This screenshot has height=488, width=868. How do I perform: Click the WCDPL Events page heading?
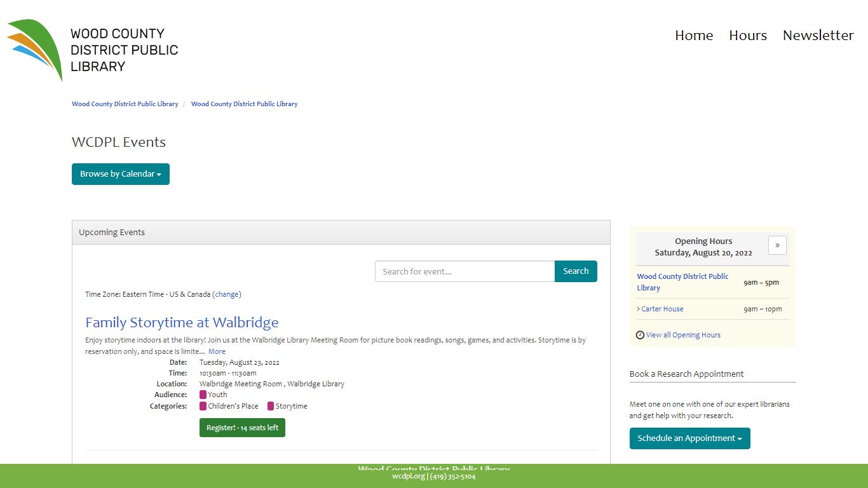119,142
